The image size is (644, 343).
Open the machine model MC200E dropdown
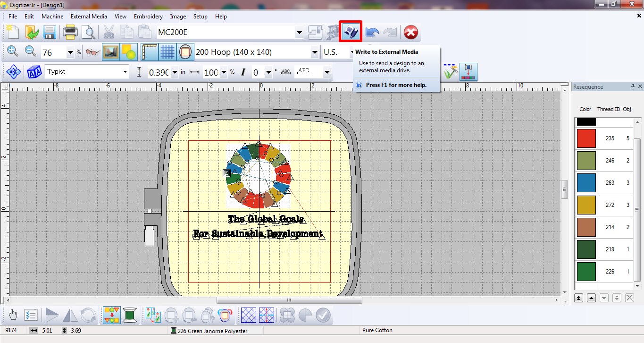[299, 33]
